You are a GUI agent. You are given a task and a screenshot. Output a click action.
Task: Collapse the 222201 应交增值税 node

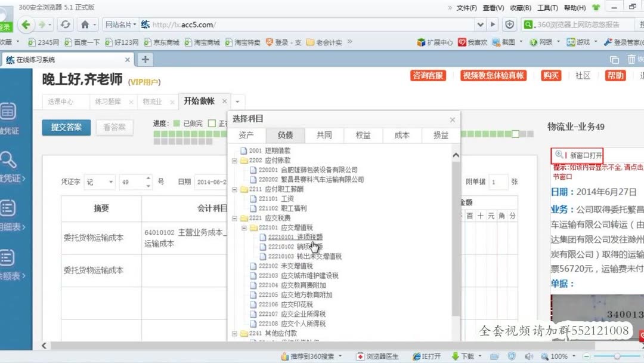(243, 227)
